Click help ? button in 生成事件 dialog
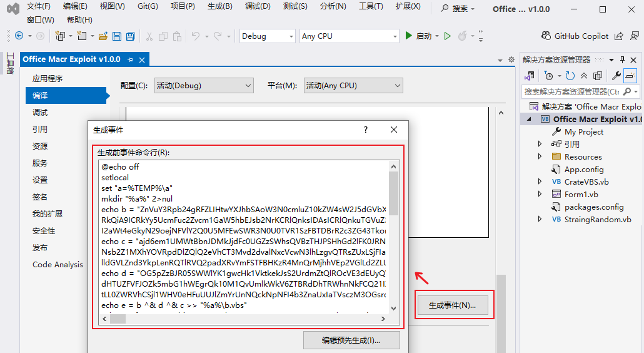 [x=366, y=130]
